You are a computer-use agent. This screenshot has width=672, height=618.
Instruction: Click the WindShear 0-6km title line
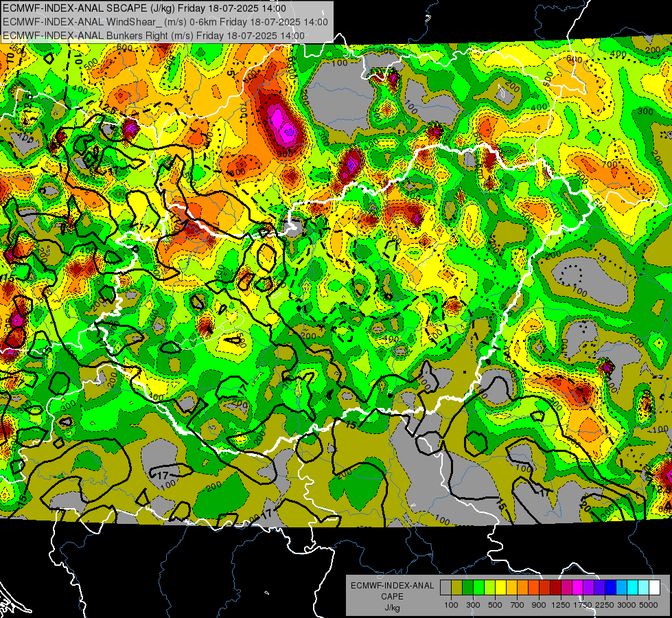point(165,22)
